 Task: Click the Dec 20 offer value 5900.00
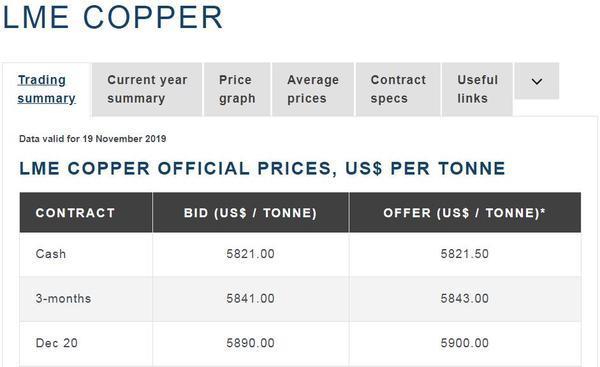click(465, 343)
